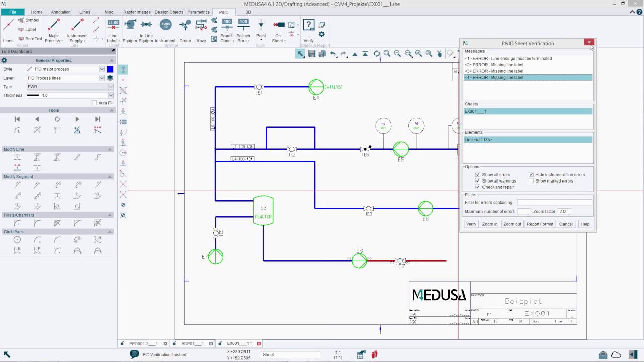Click the Group symbol tool
The width and height of the screenshot is (644, 362).
click(x=185, y=30)
